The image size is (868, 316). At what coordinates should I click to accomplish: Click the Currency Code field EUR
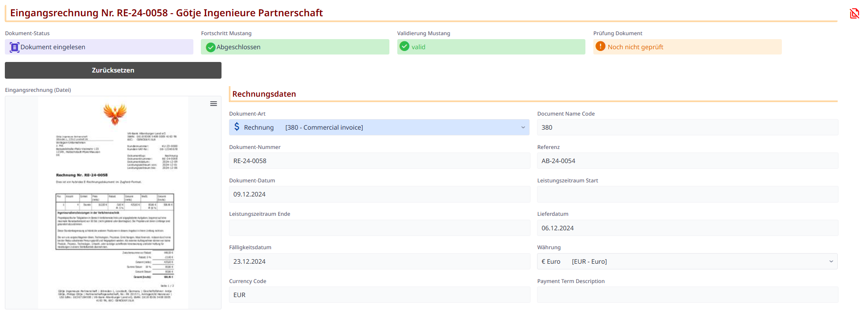coord(379,295)
